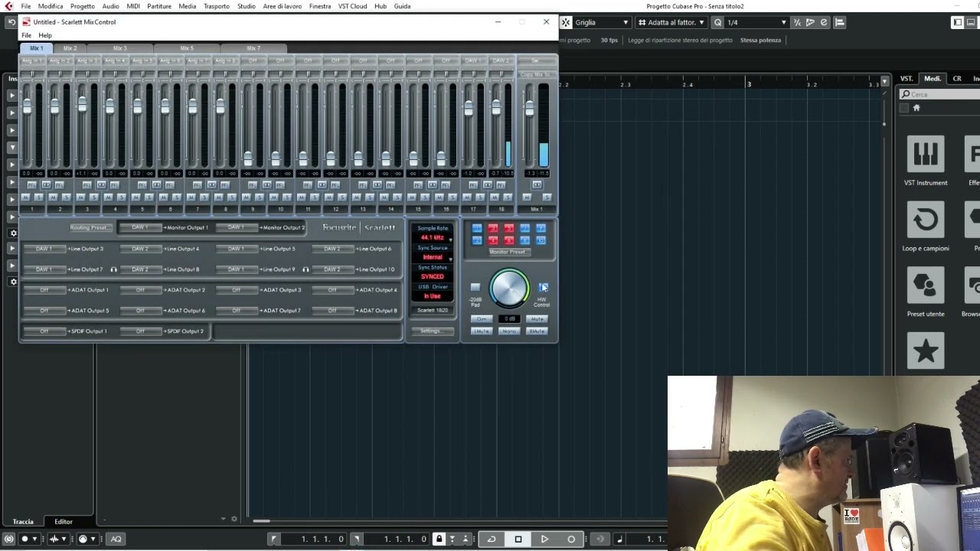Toggle the HW Control button

pos(543,288)
